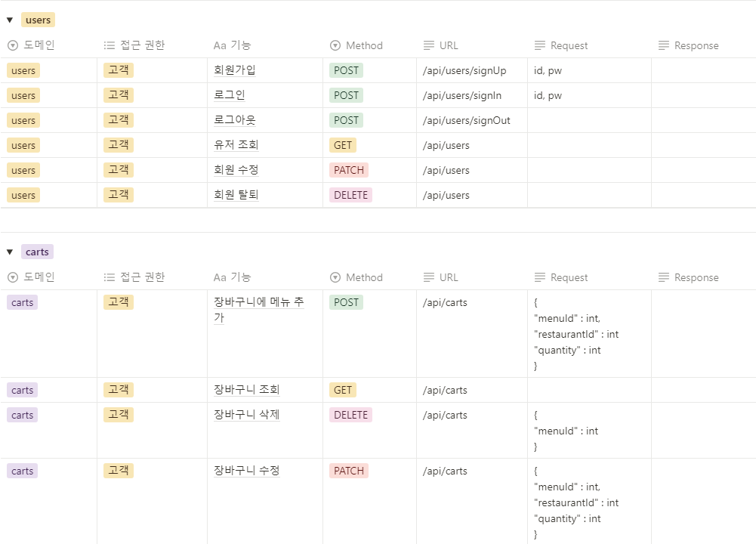The height and width of the screenshot is (544, 756).
Task: Click the Response text icon in carts table header
Action: [x=664, y=277]
